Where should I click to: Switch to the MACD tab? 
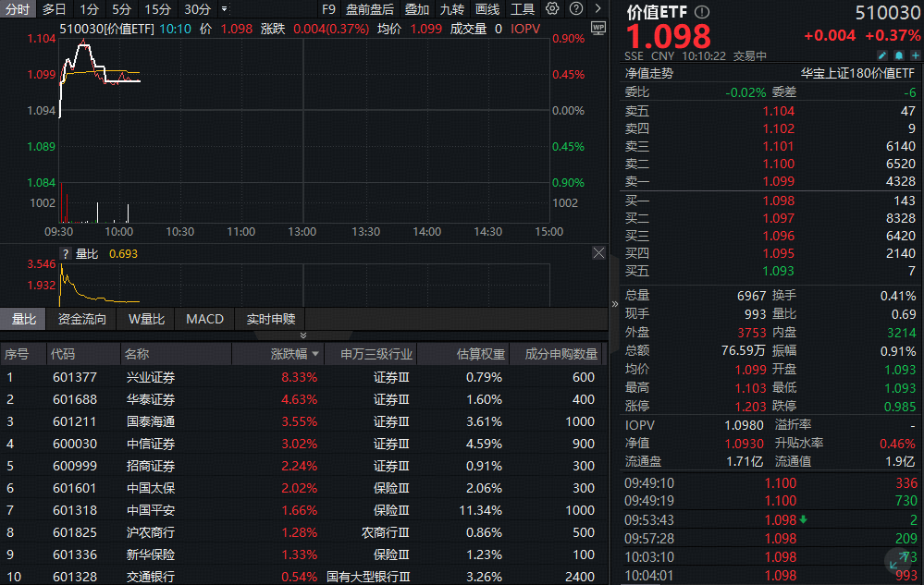click(x=204, y=319)
